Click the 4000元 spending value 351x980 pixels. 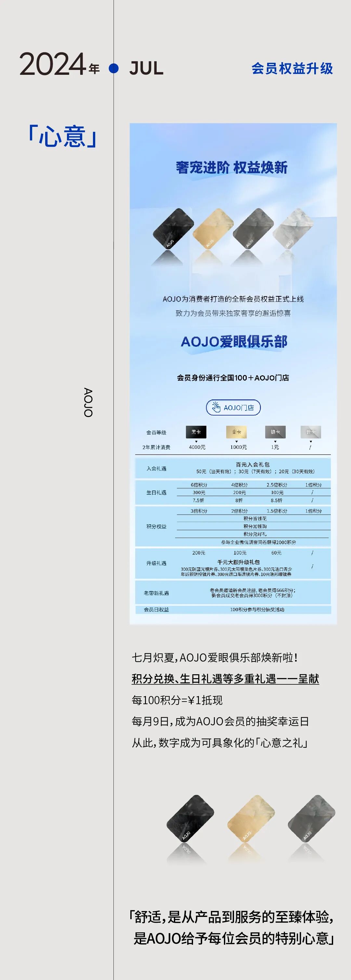(197, 448)
